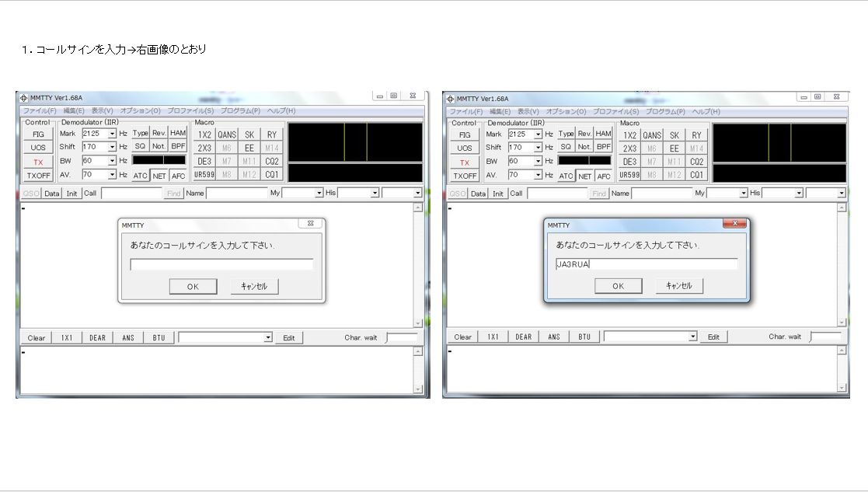Open プロファイル(S) menu in the right window
The width and height of the screenshot is (868, 492).
[x=615, y=111]
